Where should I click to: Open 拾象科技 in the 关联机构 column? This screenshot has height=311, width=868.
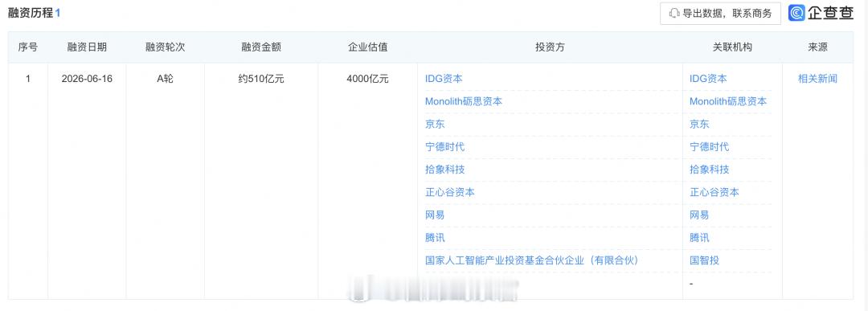pyautogui.click(x=709, y=170)
